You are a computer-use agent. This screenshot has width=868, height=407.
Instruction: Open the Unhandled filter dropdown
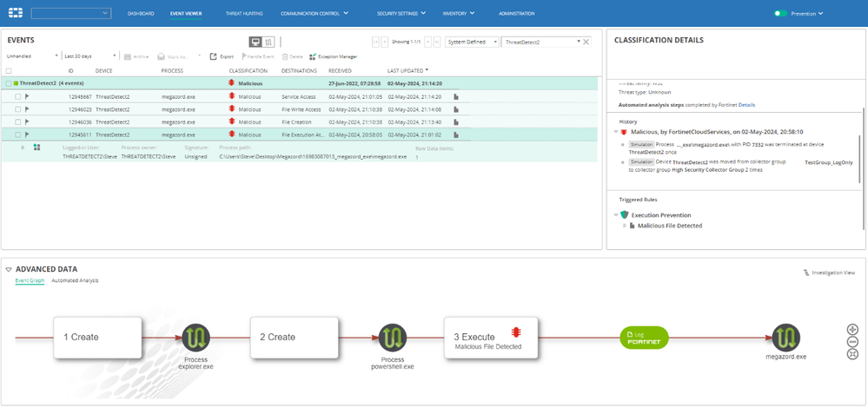pyautogui.click(x=32, y=56)
